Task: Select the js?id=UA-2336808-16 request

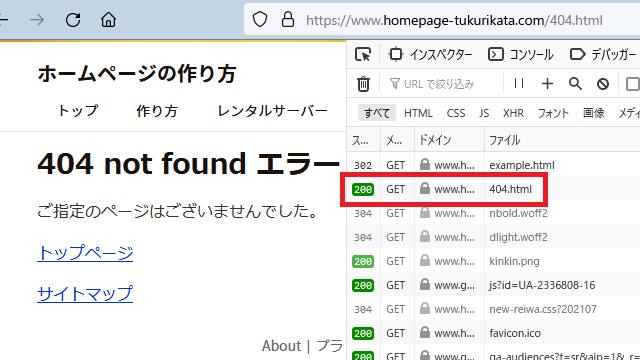Action: point(493,285)
